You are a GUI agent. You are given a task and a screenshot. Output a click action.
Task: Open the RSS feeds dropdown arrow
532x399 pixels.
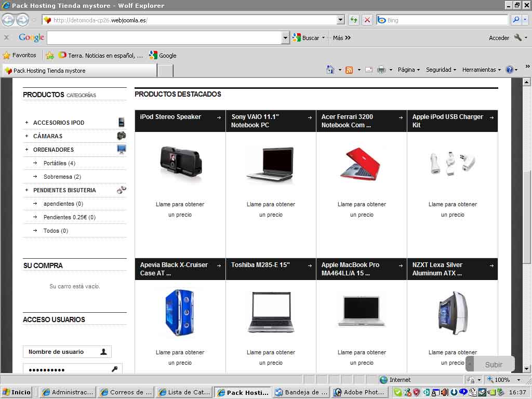(359, 70)
